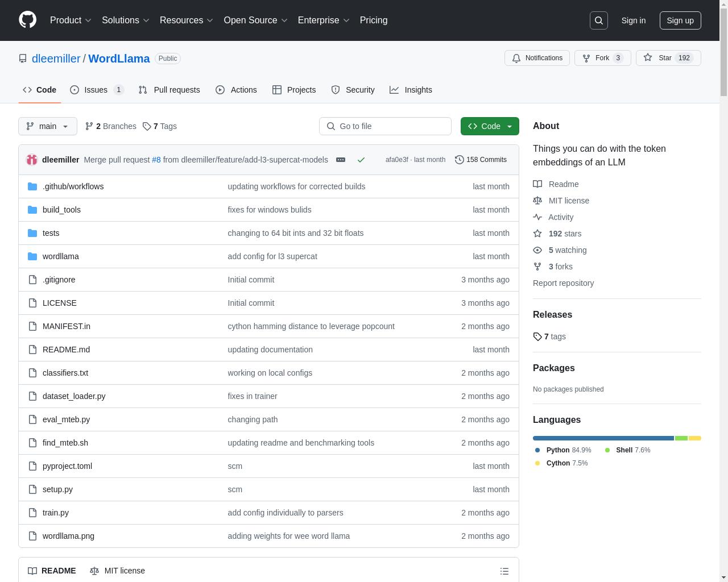Expand commit message ellipsis button

pos(341,160)
